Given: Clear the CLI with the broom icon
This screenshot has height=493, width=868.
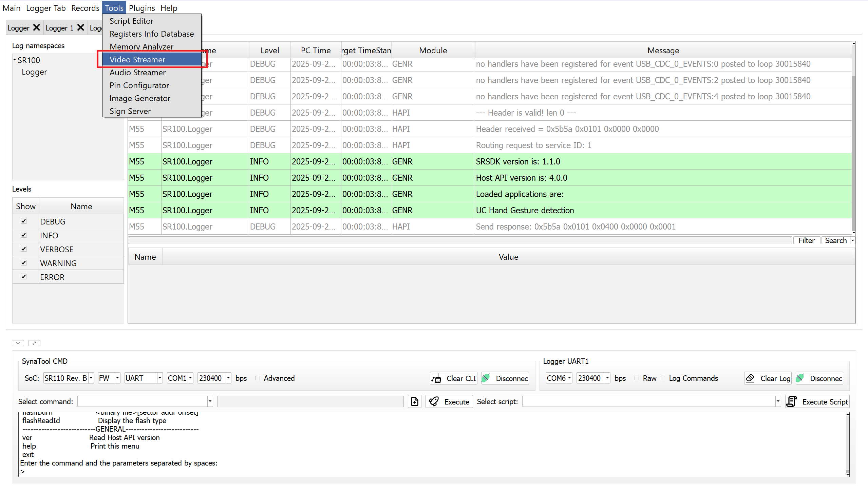Looking at the screenshot, I should pos(454,378).
